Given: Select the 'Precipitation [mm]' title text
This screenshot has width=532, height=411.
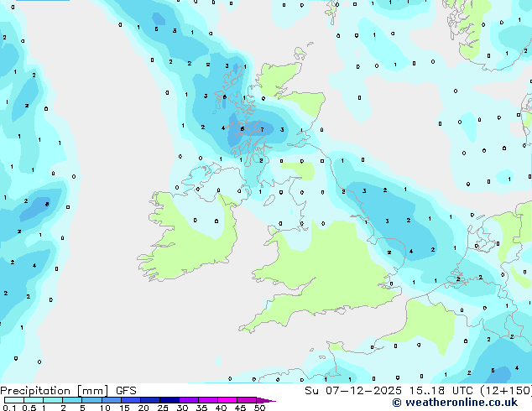Looking at the screenshot, I should [55, 391].
